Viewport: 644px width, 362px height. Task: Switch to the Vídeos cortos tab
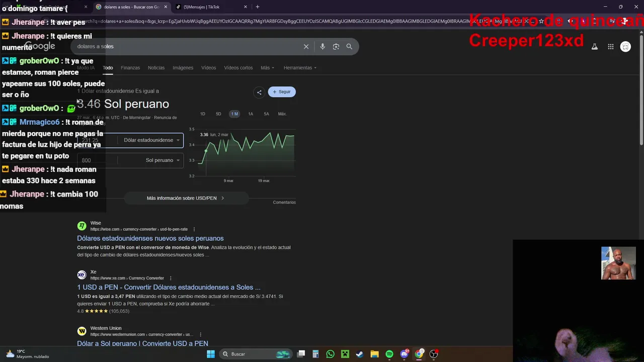coord(238,68)
